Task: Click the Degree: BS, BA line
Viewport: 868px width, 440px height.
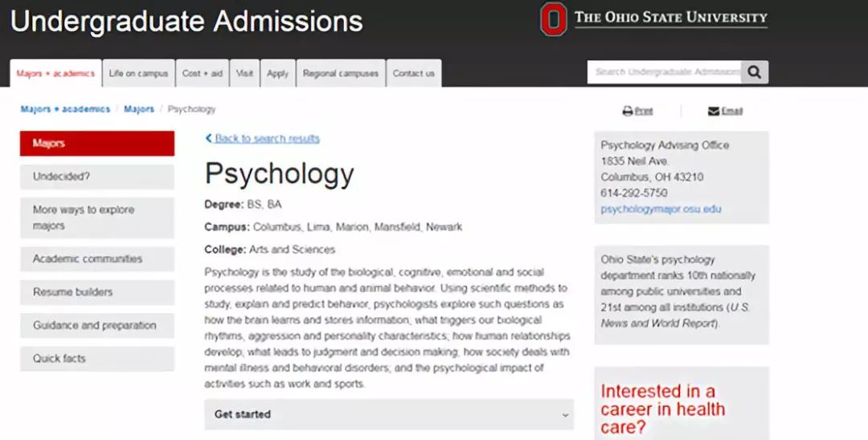Action: [243, 205]
